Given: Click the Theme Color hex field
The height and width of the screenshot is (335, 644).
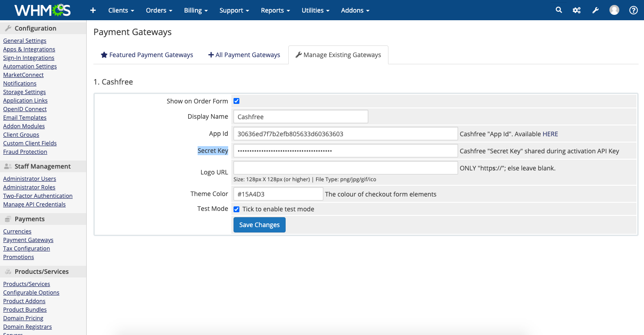Looking at the screenshot, I should click(x=278, y=194).
